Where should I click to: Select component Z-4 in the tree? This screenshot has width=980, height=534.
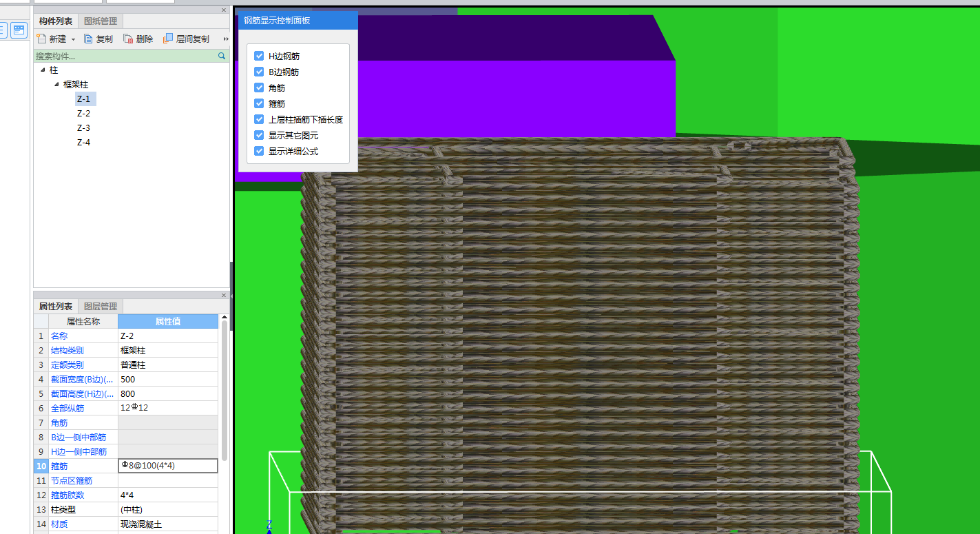(83, 143)
